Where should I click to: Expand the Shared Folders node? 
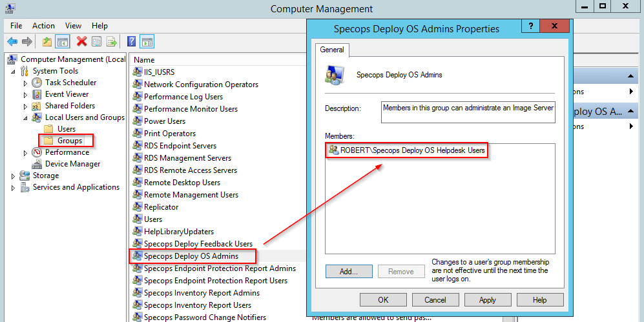pos(25,106)
